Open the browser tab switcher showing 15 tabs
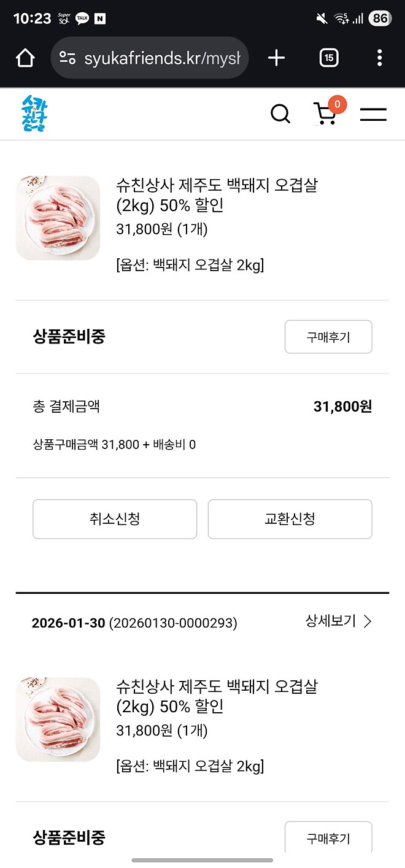 tap(329, 58)
